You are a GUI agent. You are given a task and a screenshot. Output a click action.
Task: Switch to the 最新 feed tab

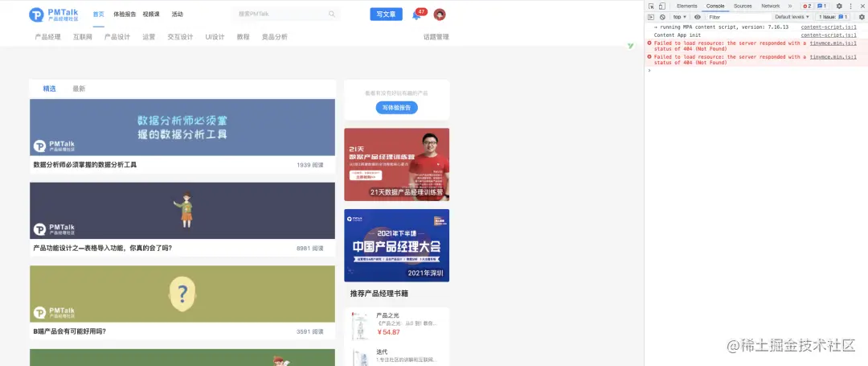79,88
